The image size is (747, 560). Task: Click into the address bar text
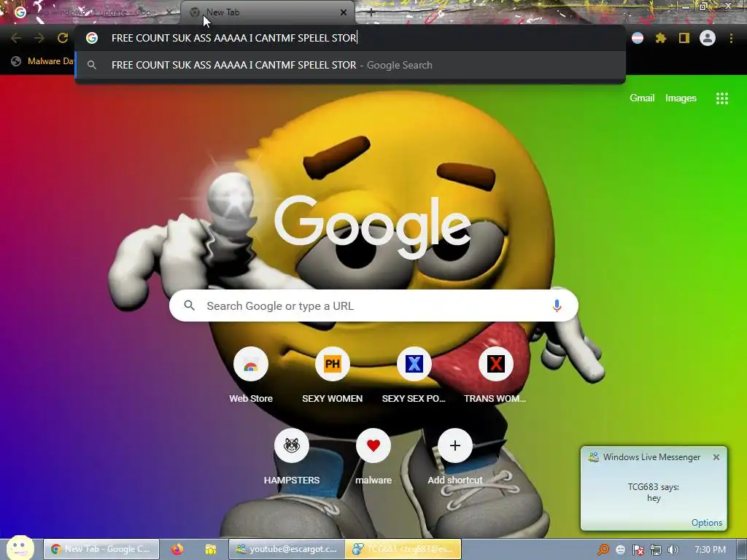tap(233, 38)
